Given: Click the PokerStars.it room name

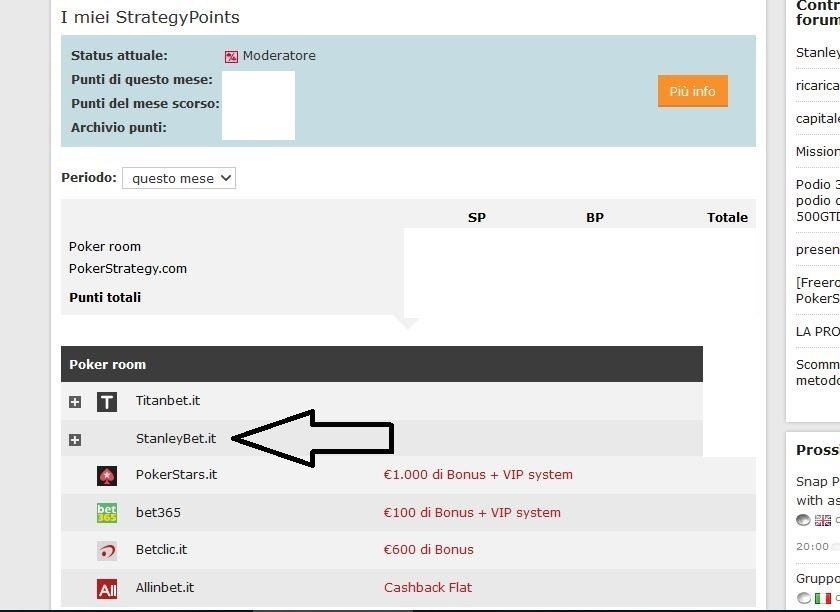Looking at the screenshot, I should point(176,474).
